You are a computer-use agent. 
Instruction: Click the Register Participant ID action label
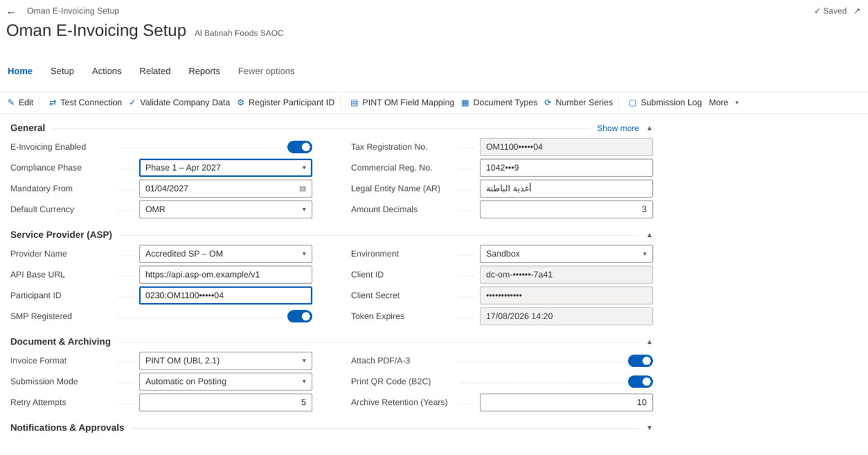(x=292, y=103)
